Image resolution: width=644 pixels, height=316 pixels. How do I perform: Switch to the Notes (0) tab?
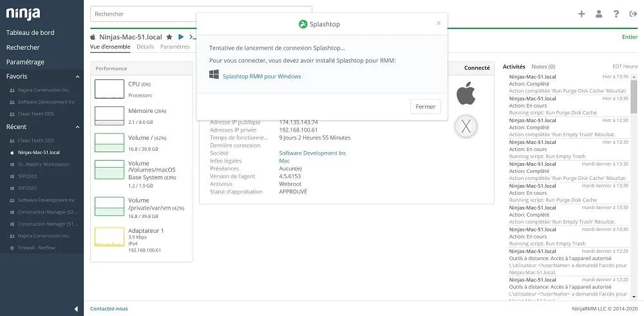click(x=544, y=66)
